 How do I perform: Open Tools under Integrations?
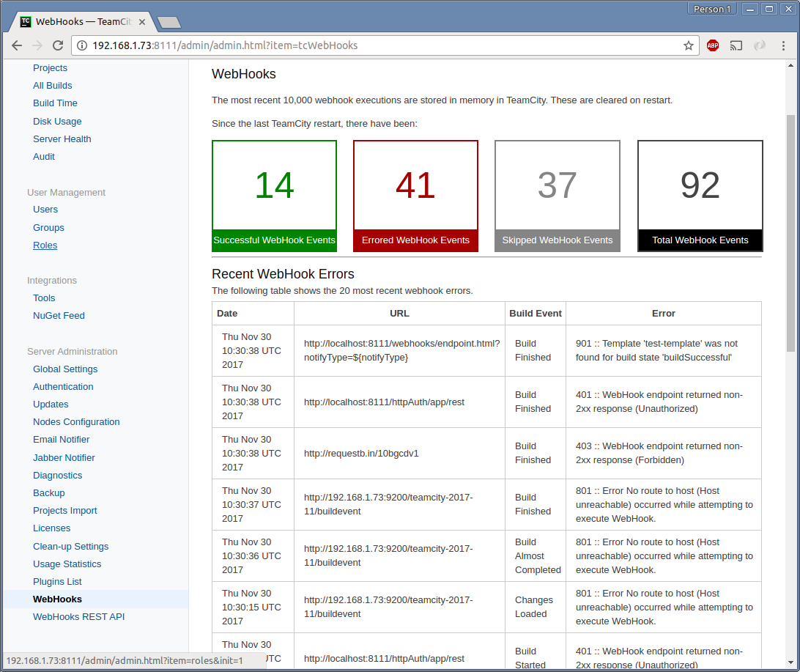44,298
